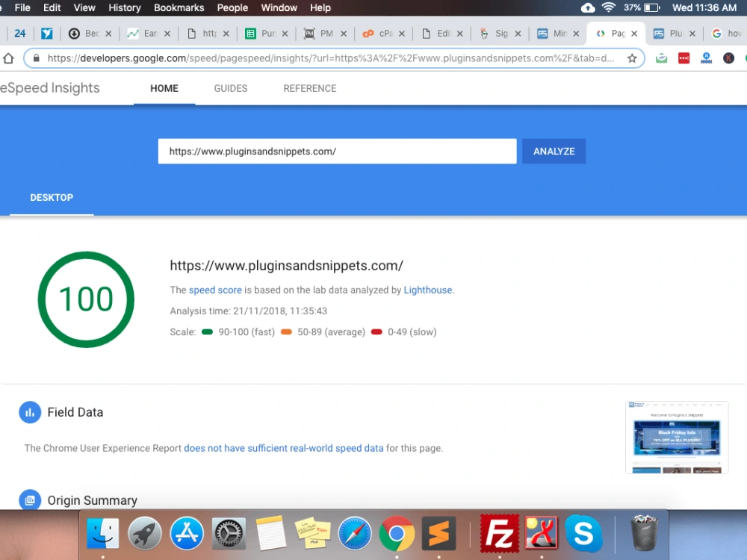Open Launchpad rocket icon in dock

[x=145, y=533]
